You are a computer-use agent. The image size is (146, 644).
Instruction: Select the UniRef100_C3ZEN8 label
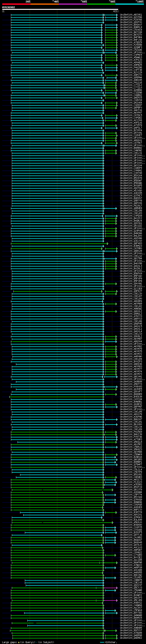pyautogui.click(x=131, y=93)
